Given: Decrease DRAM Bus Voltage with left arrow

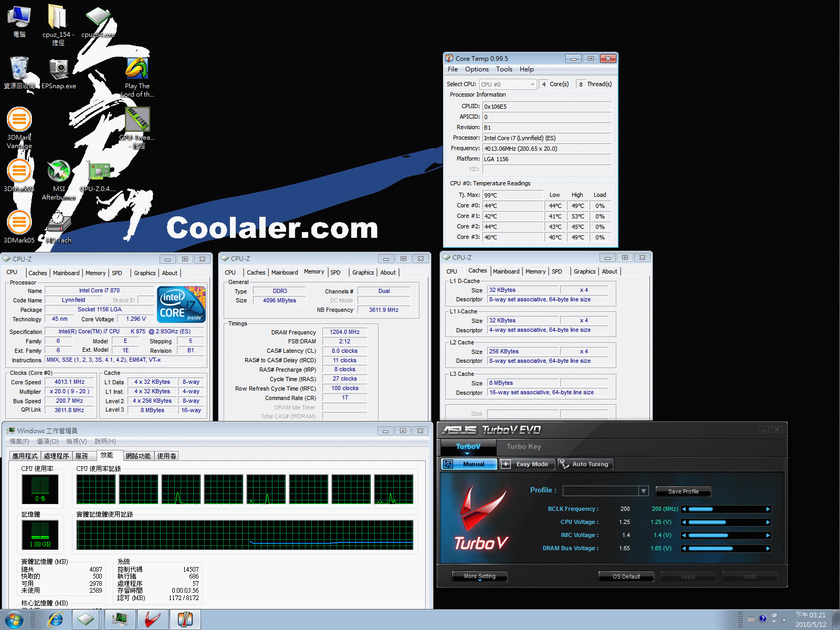Looking at the screenshot, I should (684, 549).
